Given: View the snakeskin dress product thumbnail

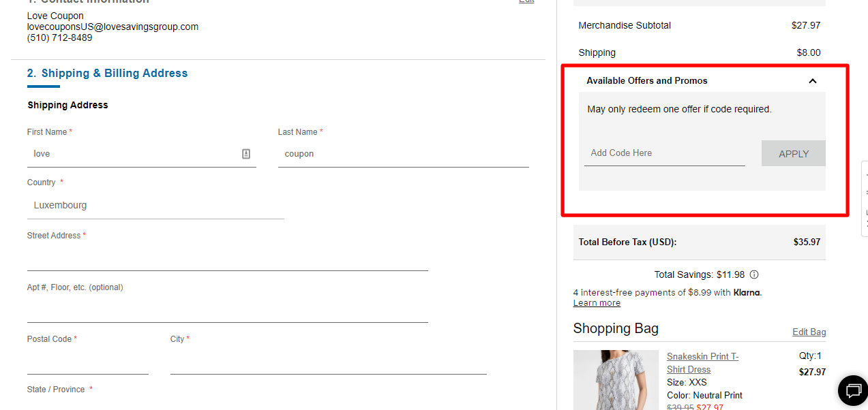Looking at the screenshot, I should tap(616, 380).
